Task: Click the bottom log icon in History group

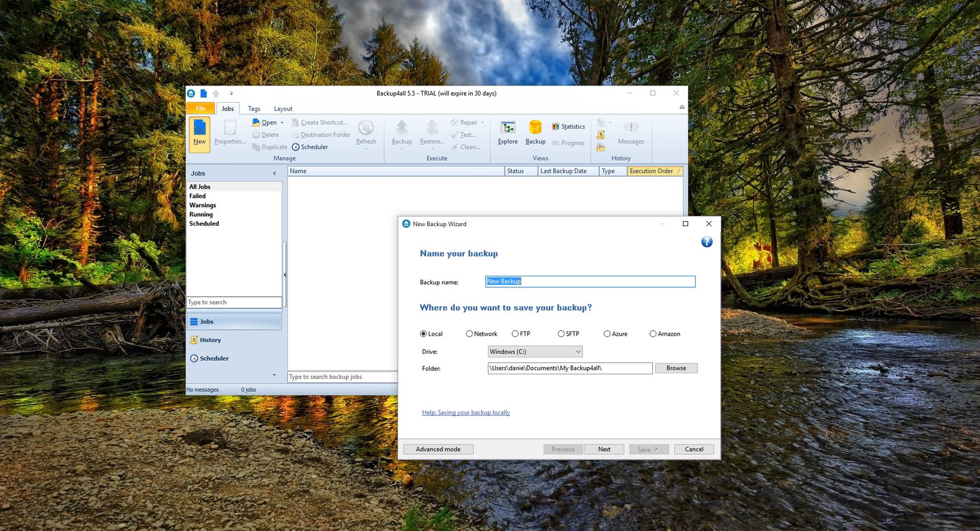Action: (601, 147)
